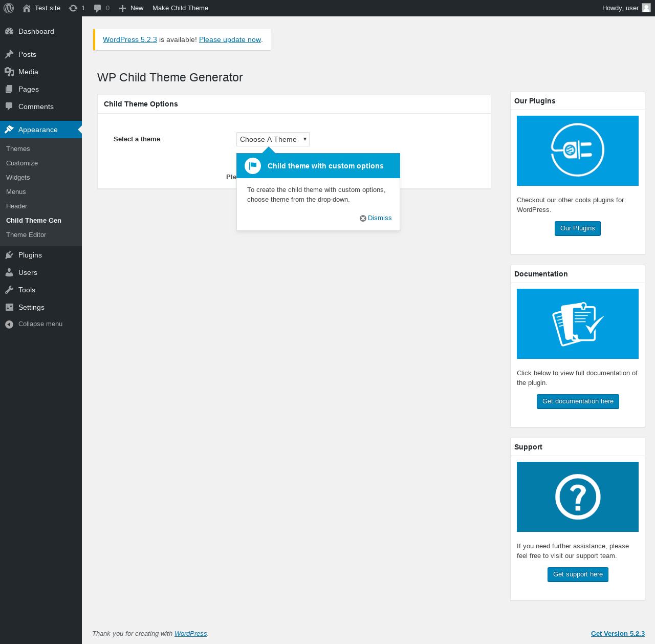
Task: Click the Tools wrench icon
Action: pos(9,290)
